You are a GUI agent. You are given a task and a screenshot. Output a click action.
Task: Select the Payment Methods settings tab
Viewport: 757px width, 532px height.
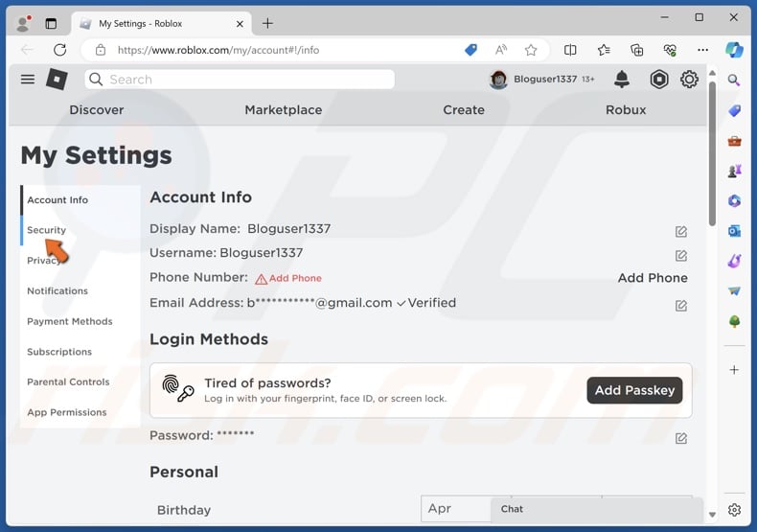pos(80,321)
